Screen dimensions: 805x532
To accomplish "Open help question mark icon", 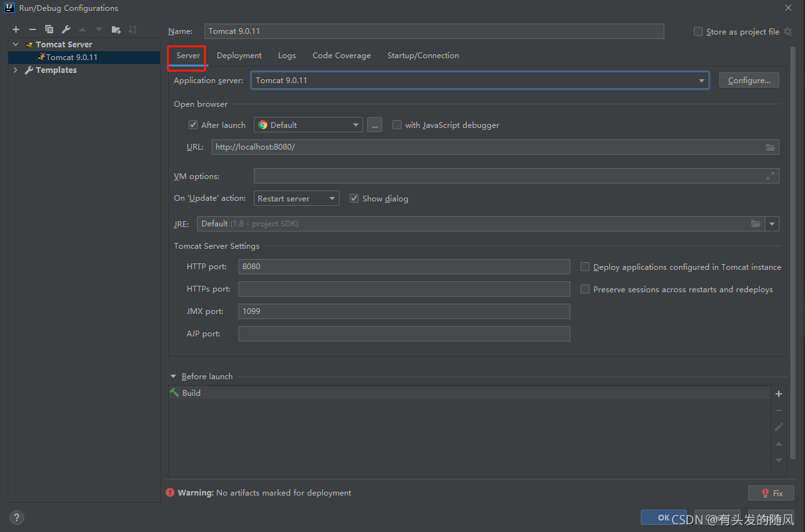I will click(x=17, y=517).
